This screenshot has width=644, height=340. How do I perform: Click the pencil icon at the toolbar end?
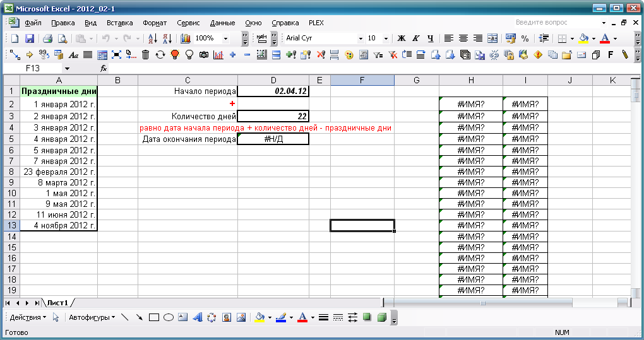pos(625,54)
